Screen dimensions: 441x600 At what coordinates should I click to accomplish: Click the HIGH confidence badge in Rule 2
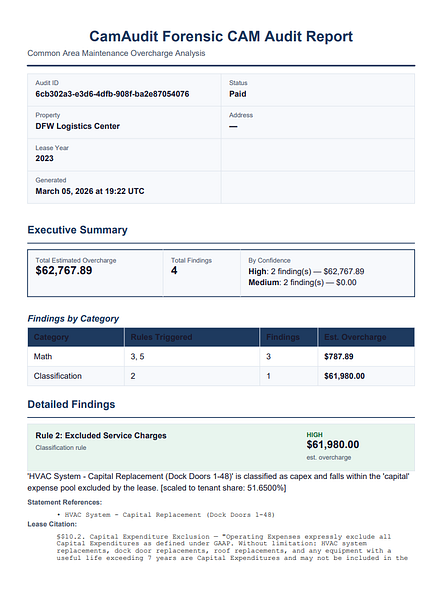click(x=315, y=435)
